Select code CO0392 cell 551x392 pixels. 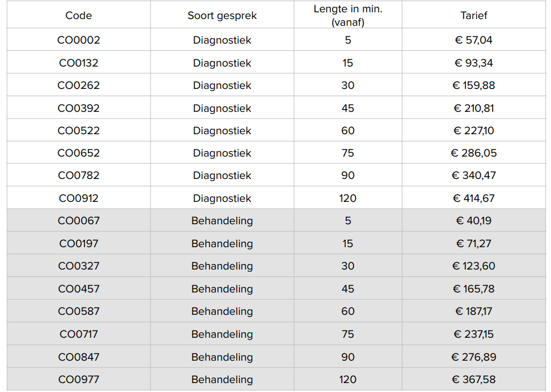(x=78, y=108)
